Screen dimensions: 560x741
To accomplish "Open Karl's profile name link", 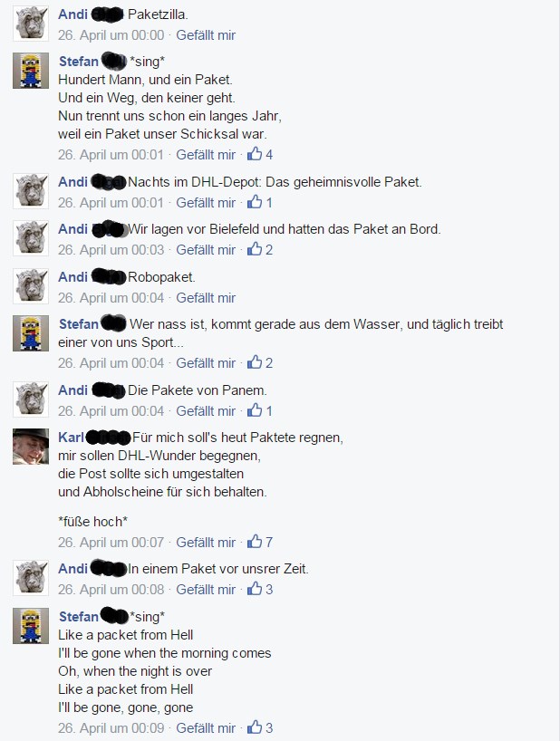I will [x=71, y=438].
